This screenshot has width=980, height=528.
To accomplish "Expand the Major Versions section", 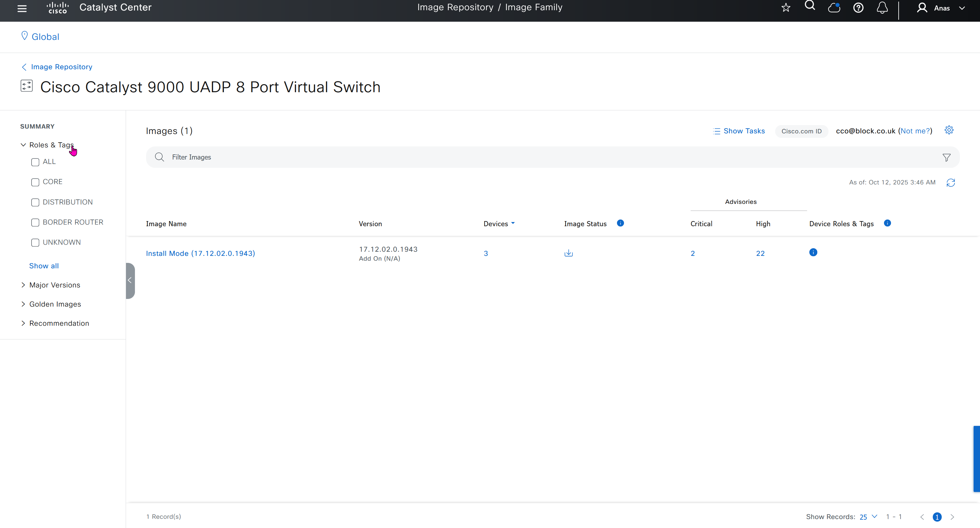I will (55, 285).
